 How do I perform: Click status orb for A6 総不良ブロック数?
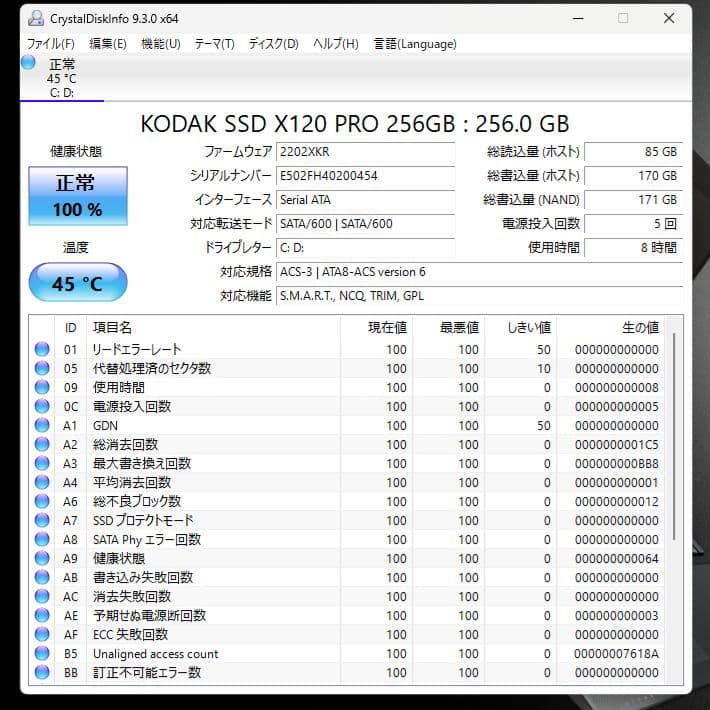tap(42, 501)
